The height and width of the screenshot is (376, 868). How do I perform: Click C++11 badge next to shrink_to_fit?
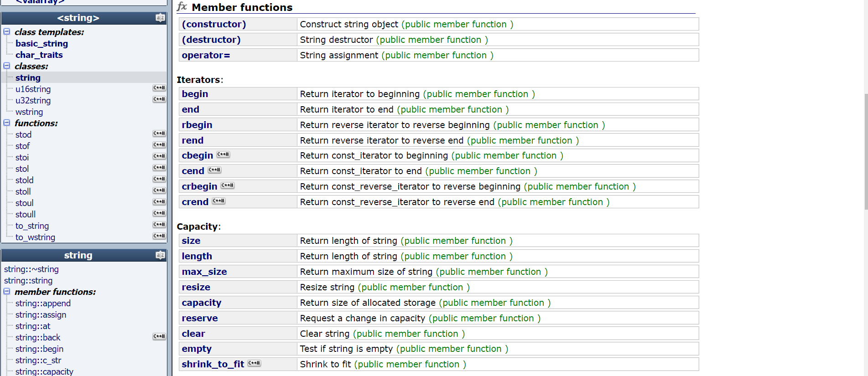point(254,363)
